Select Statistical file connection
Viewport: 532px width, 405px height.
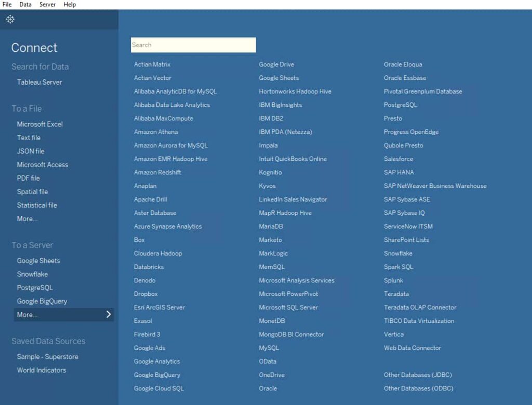point(37,205)
